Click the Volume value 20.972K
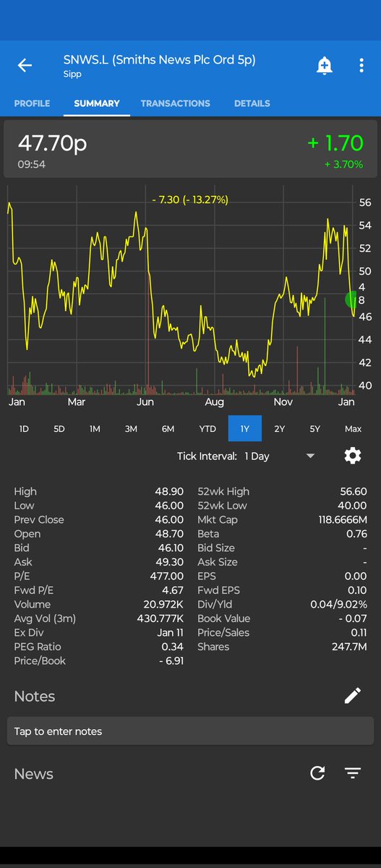This screenshot has height=868, width=381. pyautogui.click(x=163, y=604)
